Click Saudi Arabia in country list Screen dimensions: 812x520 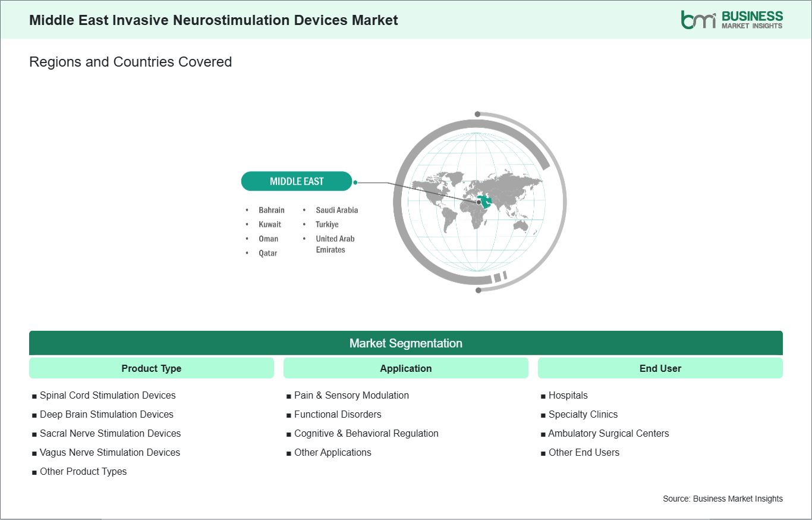pos(337,210)
